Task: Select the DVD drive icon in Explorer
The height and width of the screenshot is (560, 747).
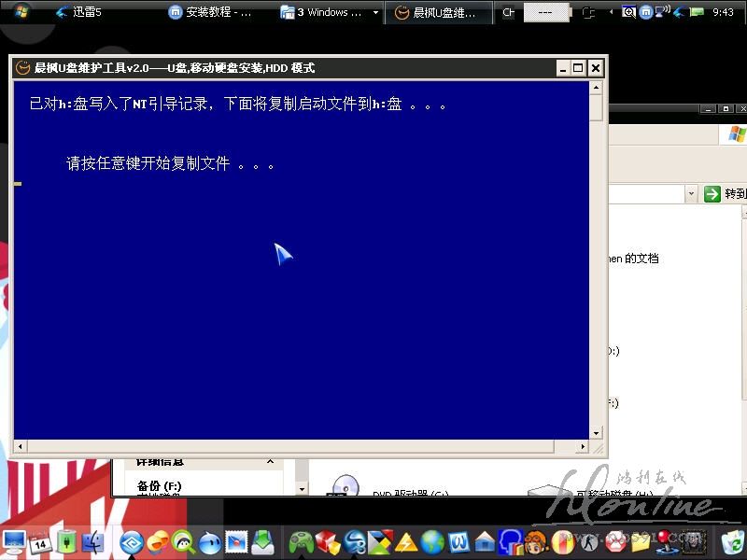Action: point(345,485)
